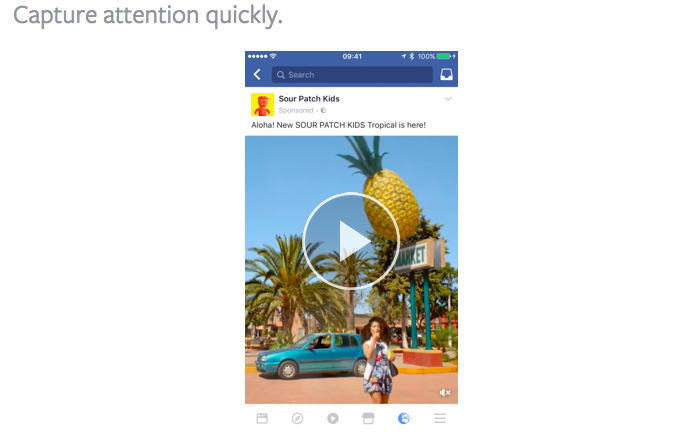Open the inbox tray icon
Screen dimensions: 682x436
pos(446,74)
